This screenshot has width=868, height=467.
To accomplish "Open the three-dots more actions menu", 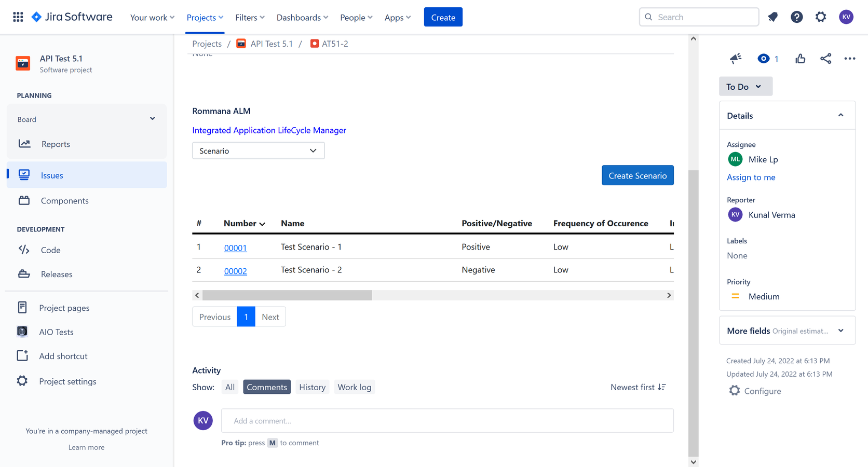I will pos(850,59).
